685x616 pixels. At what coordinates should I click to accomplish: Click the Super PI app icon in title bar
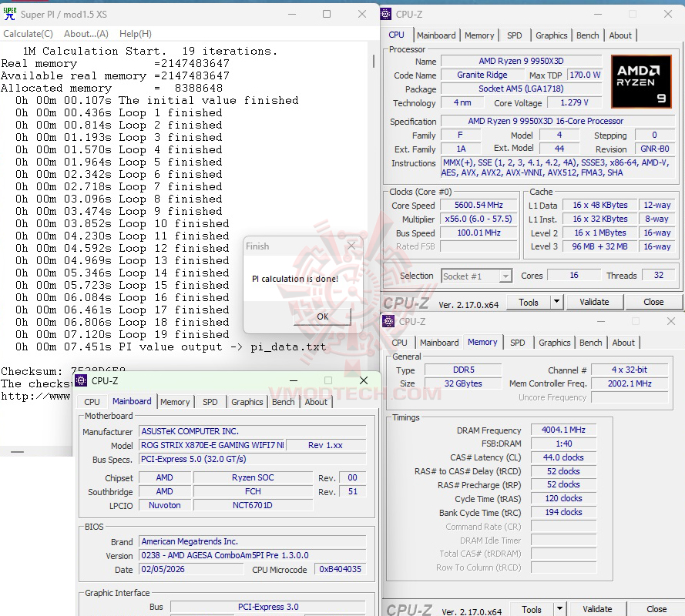[x=9, y=14]
